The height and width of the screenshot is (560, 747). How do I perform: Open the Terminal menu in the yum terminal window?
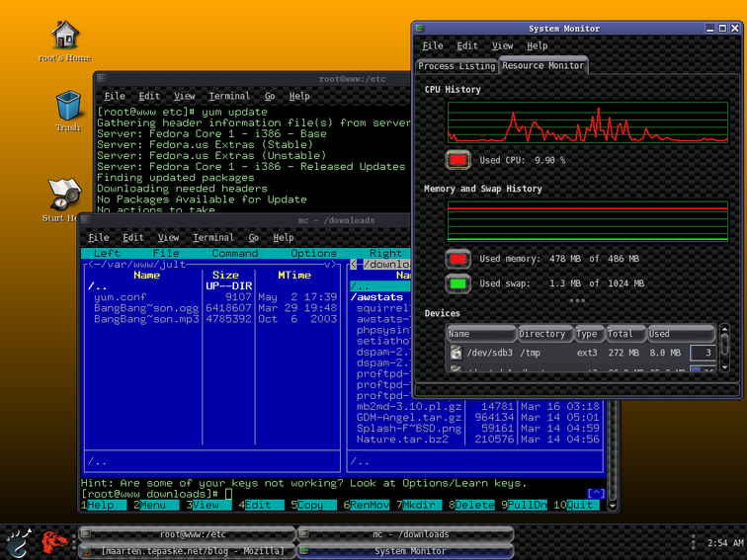click(228, 97)
